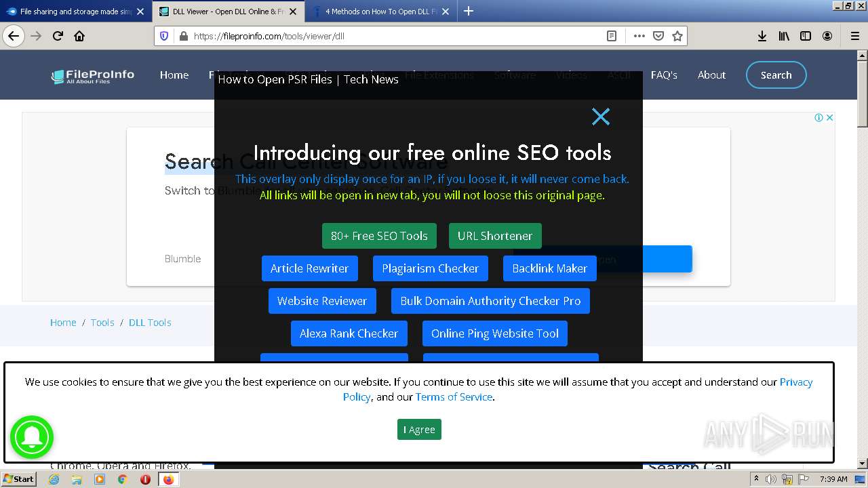The height and width of the screenshot is (488, 868).
Task: Click the Blumble advertiser name text
Action: click(183, 259)
